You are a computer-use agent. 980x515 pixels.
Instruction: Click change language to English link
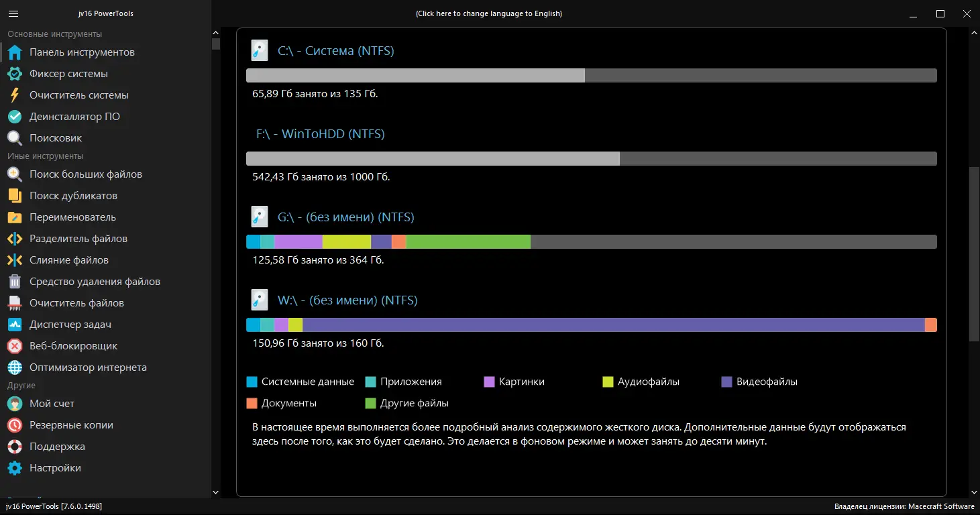(488, 13)
